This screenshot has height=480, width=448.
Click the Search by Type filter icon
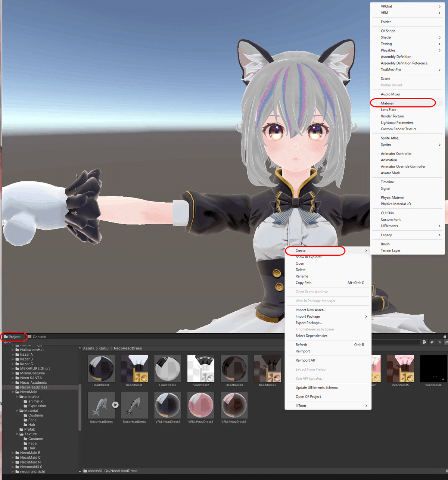click(424, 342)
